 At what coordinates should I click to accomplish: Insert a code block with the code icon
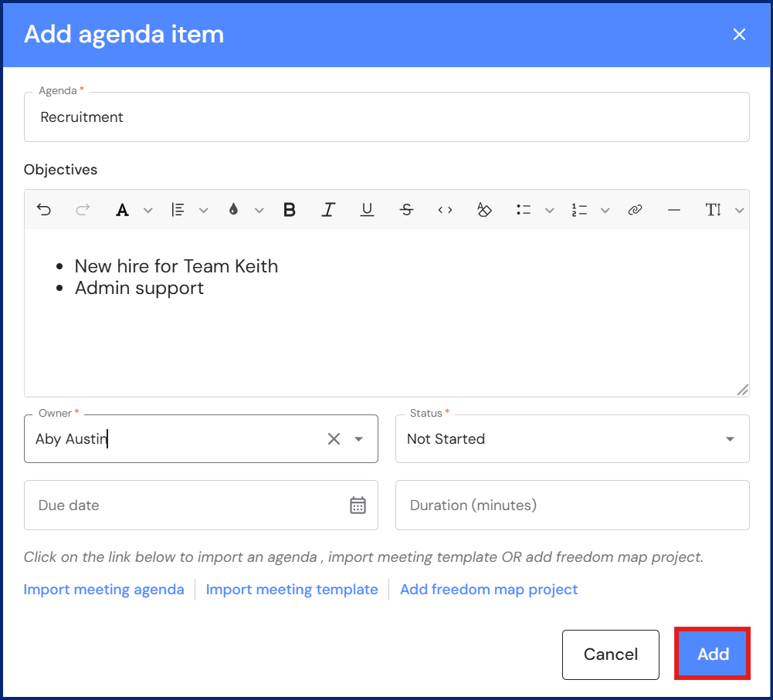coord(446,210)
